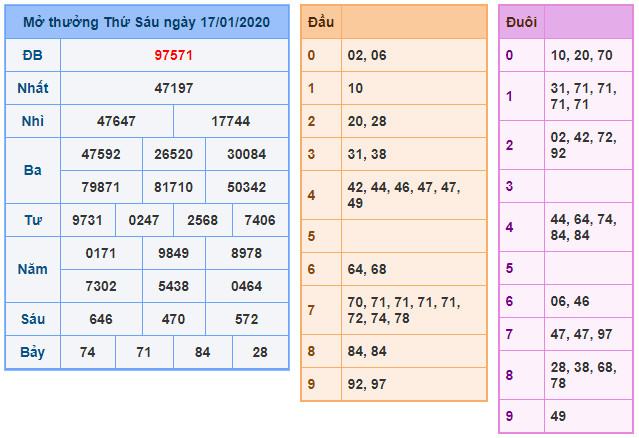Select Ba prize number 26520
The image size is (639, 438).
point(174,154)
